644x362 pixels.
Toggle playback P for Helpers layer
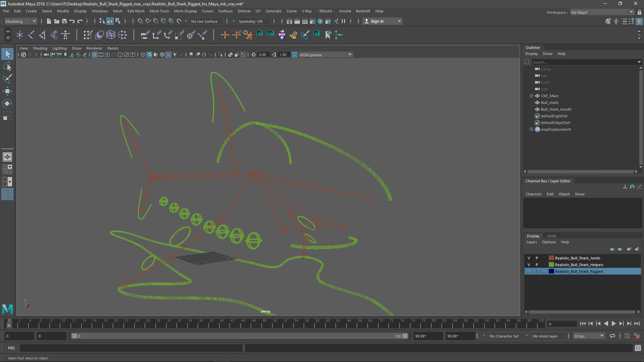pyautogui.click(x=537, y=265)
